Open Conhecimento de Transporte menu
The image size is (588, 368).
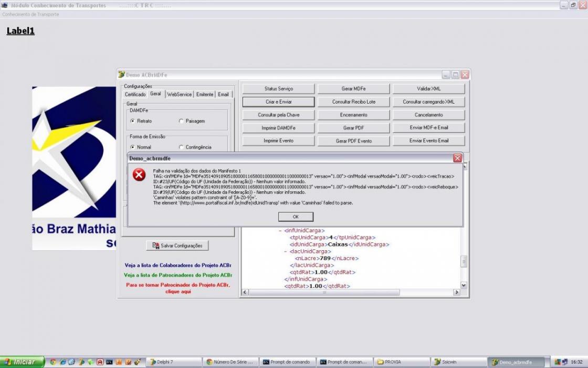click(30, 14)
